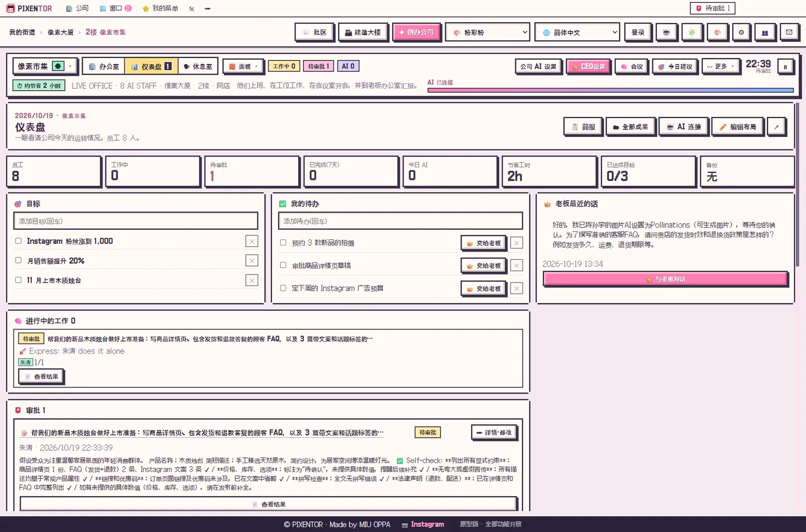Tick the 11 月上市木质烛台 goal checkbox
806x532 pixels.
(x=18, y=280)
